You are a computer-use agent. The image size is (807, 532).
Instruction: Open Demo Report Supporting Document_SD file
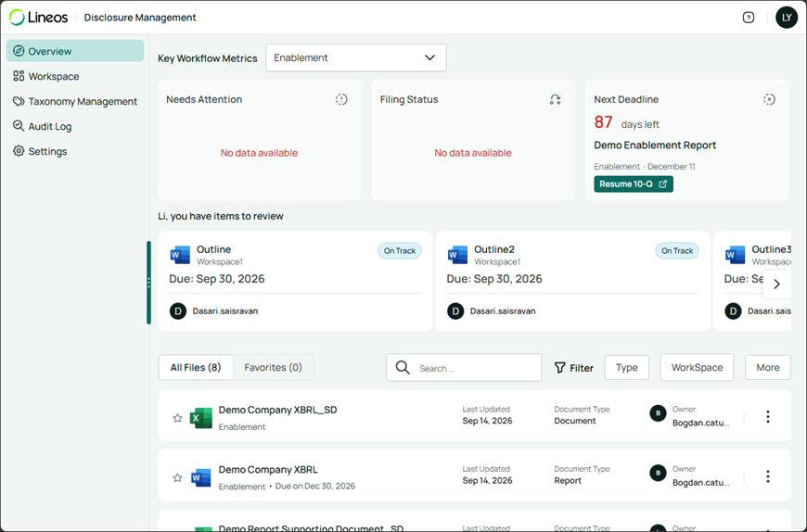tap(311, 528)
